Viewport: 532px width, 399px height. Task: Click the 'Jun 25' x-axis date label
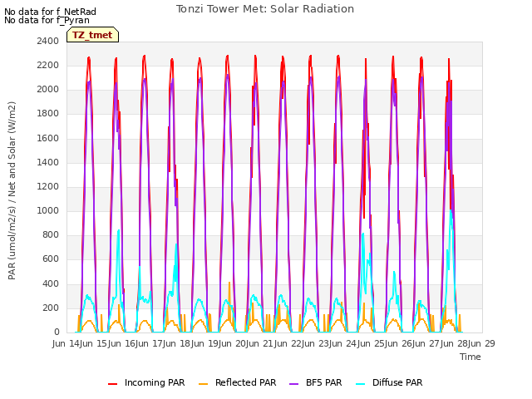point(370,343)
